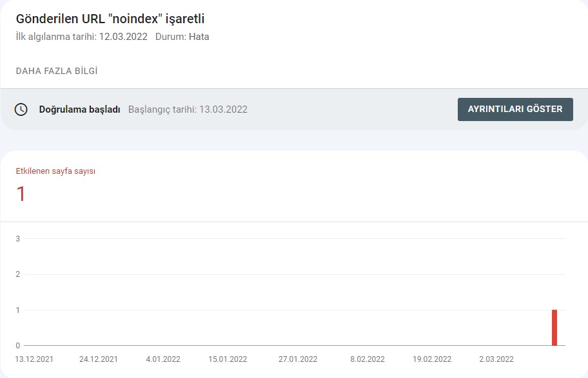Click the 4.01.2022 date axis label
The width and height of the screenshot is (588, 378).
point(163,359)
